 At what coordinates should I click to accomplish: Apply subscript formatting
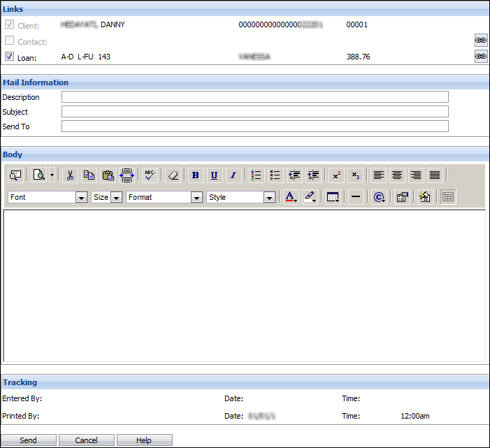coord(356,175)
